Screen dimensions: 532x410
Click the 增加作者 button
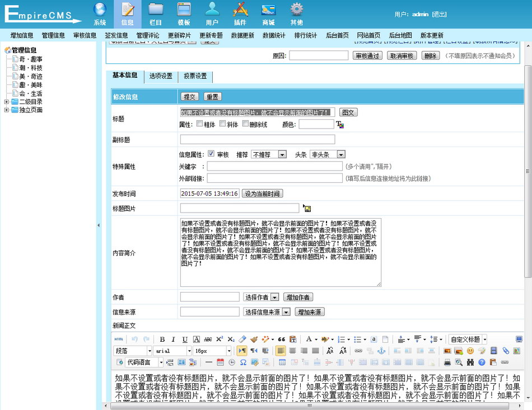pyautogui.click(x=298, y=297)
